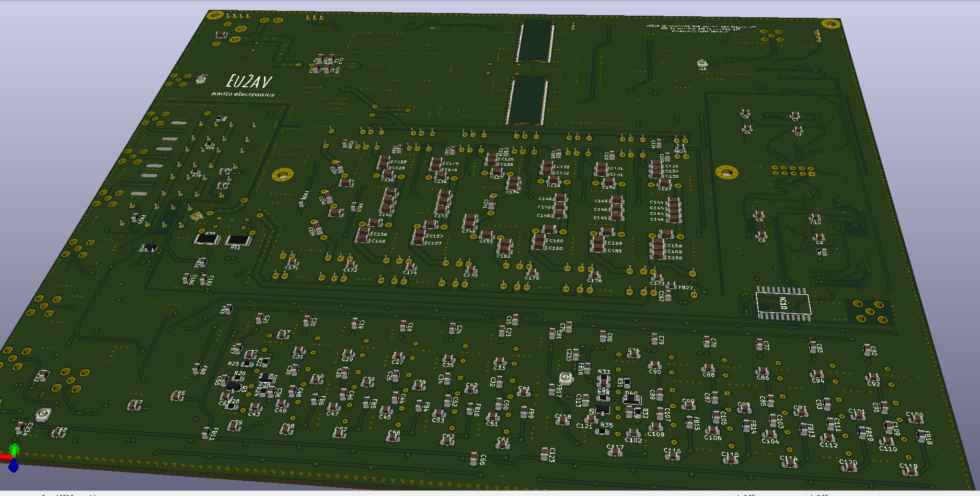
Task: Select the IC10 chip footprint
Action: click(783, 304)
